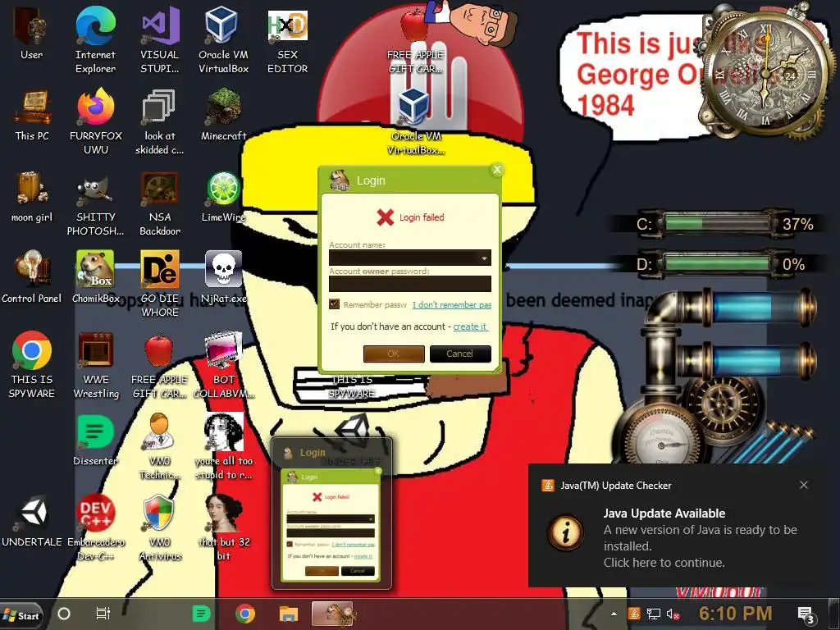This screenshot has width=840, height=630.
Task: Launch Minecraft desktop icon
Action: [x=223, y=115]
